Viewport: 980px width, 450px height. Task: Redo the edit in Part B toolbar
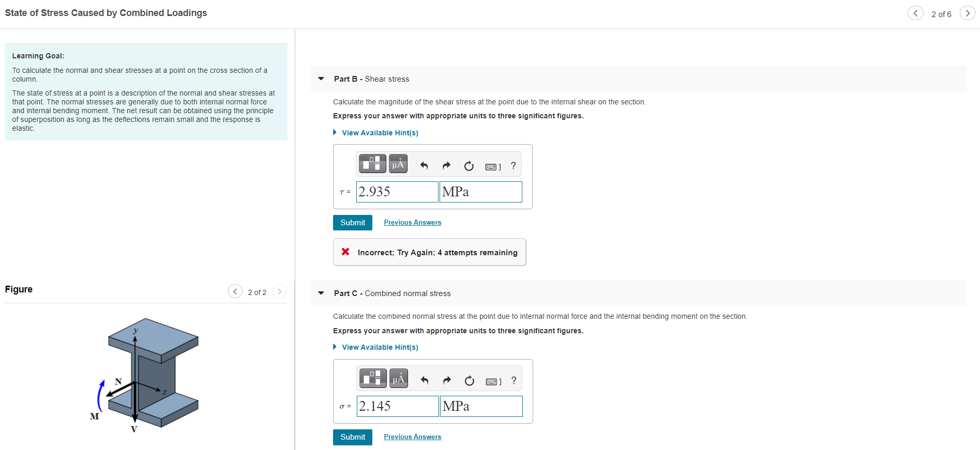tap(446, 165)
